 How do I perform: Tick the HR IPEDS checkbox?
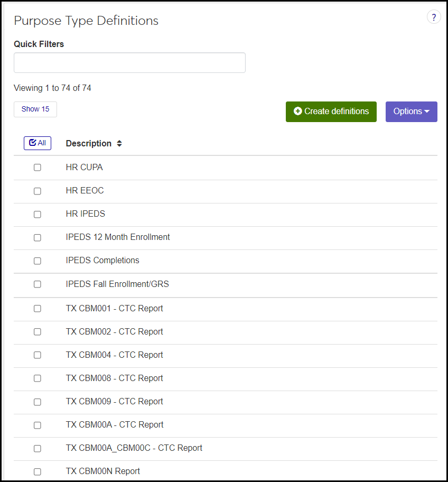click(38, 214)
